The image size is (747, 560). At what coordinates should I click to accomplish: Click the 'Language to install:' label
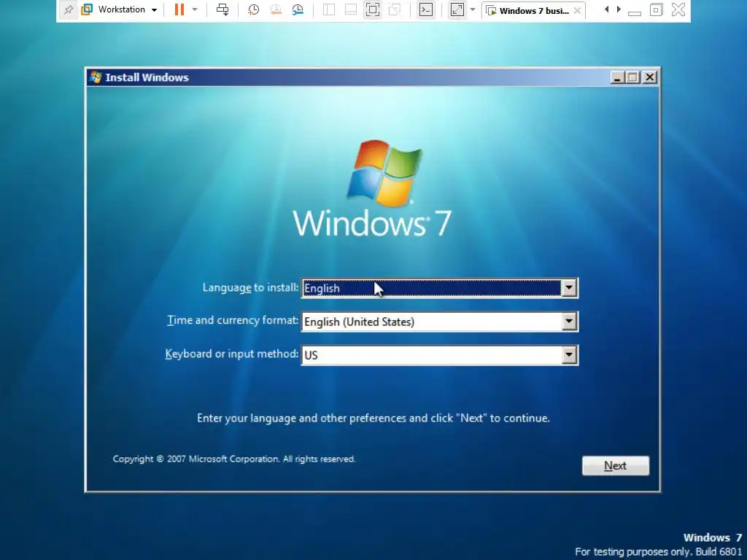point(251,287)
